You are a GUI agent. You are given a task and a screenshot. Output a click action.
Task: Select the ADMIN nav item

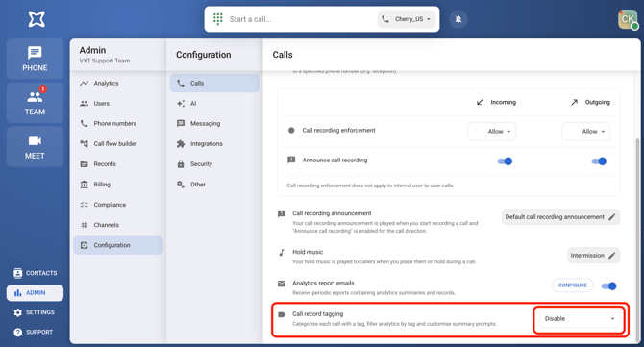pos(35,293)
